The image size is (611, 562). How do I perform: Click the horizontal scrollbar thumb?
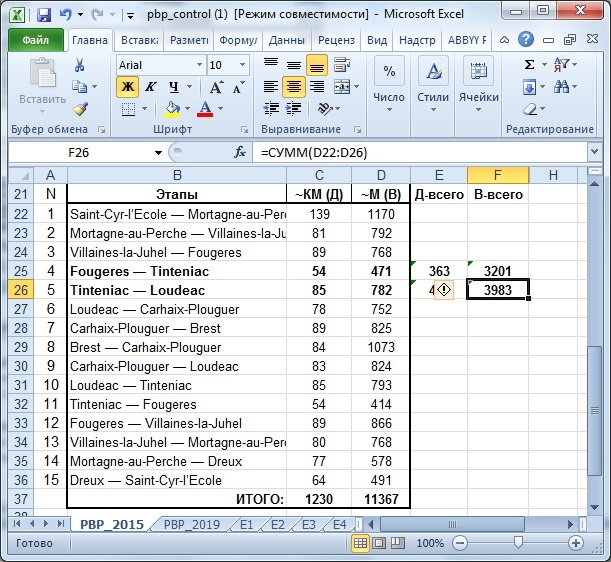[452, 524]
